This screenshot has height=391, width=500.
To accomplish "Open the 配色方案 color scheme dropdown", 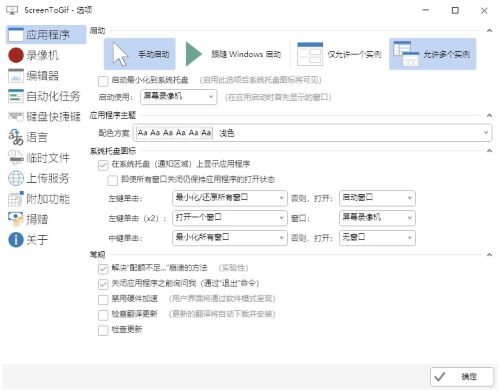I will click(312, 133).
